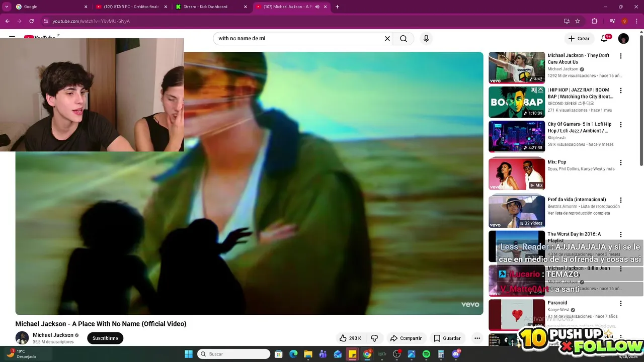
Task: Click the Crear button
Action: (x=579, y=38)
